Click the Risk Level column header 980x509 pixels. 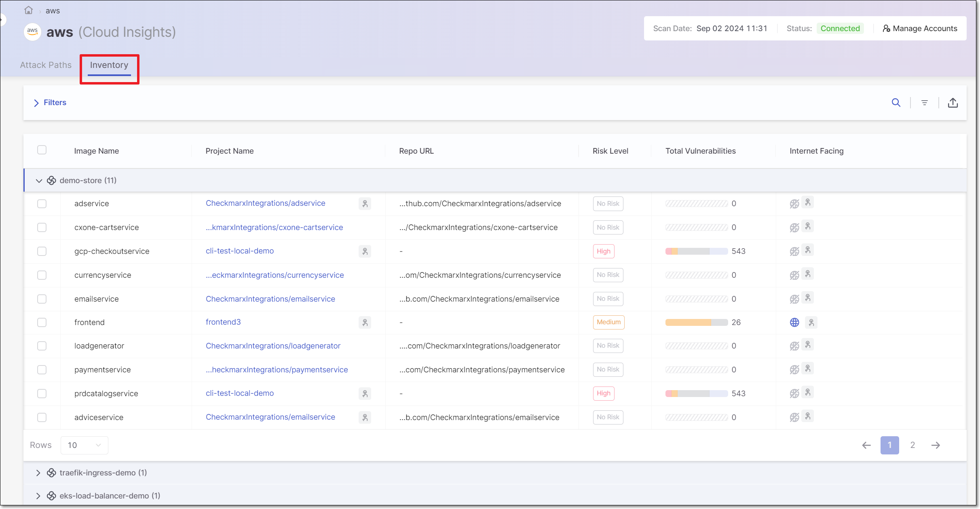click(610, 151)
